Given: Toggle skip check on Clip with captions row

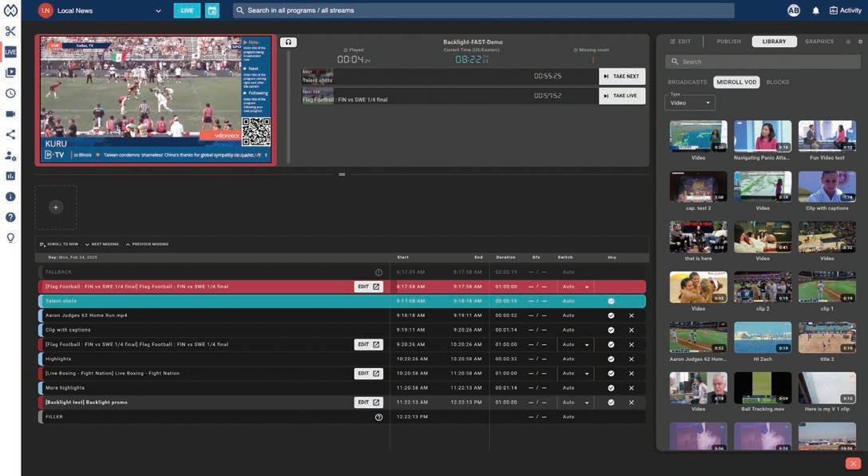Looking at the screenshot, I should pos(611,330).
